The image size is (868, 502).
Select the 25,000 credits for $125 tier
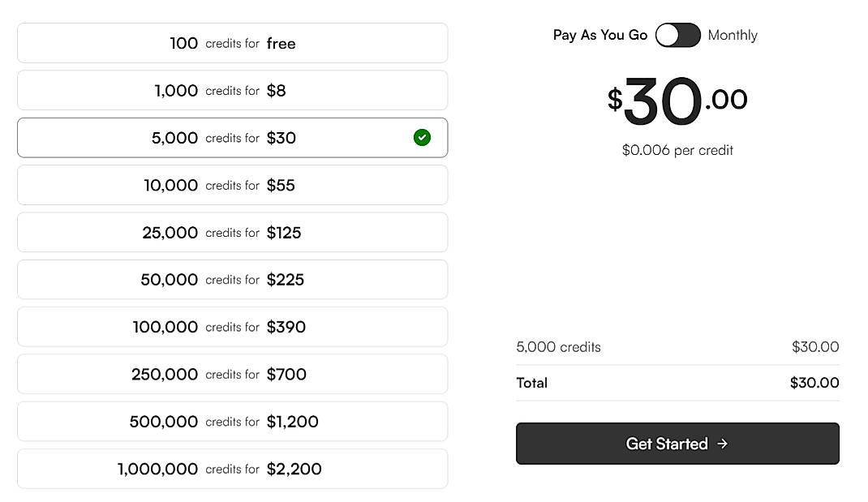coord(233,232)
